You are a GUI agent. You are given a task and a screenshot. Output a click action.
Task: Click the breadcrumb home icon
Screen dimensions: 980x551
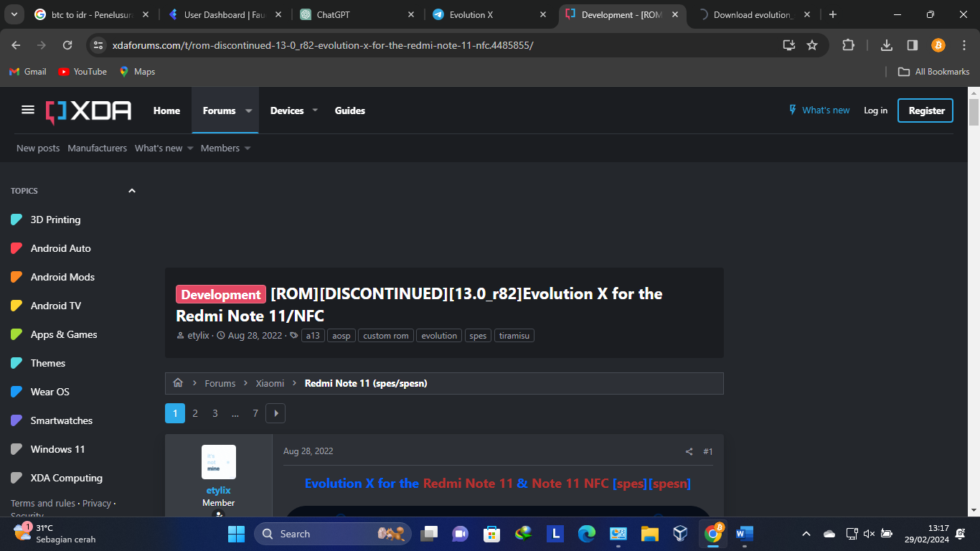click(178, 383)
